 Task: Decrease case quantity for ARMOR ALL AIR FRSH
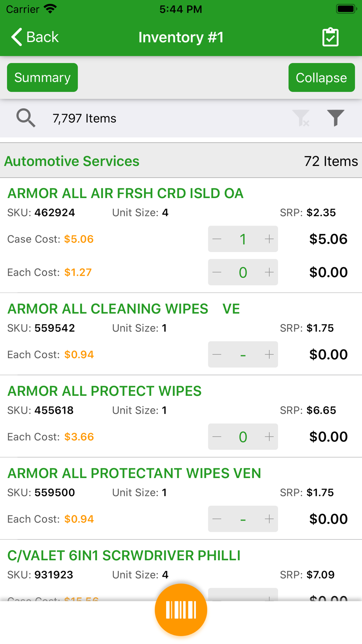pos(217,239)
